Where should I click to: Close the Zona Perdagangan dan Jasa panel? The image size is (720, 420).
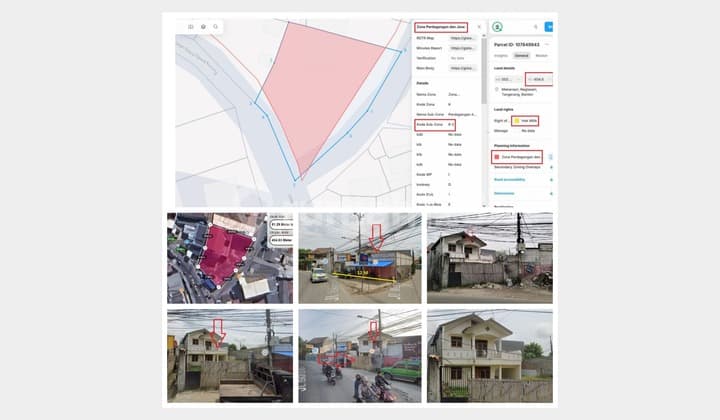tap(478, 27)
